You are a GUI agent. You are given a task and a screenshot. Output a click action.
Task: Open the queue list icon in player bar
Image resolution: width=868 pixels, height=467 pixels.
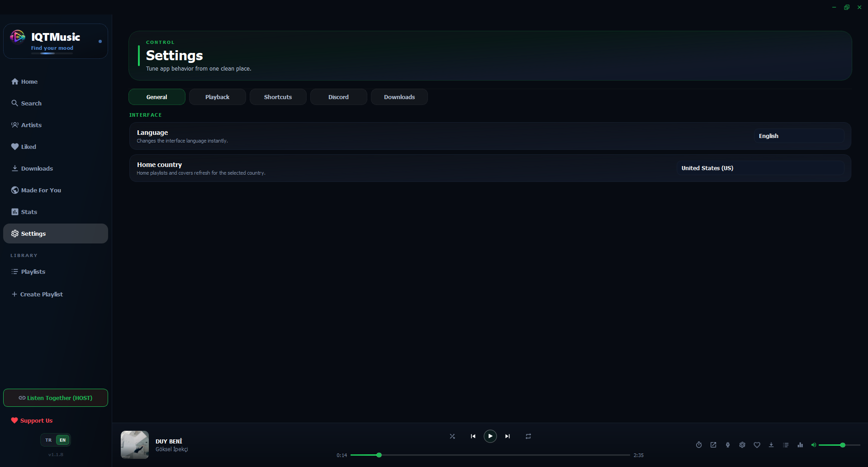tap(786, 445)
